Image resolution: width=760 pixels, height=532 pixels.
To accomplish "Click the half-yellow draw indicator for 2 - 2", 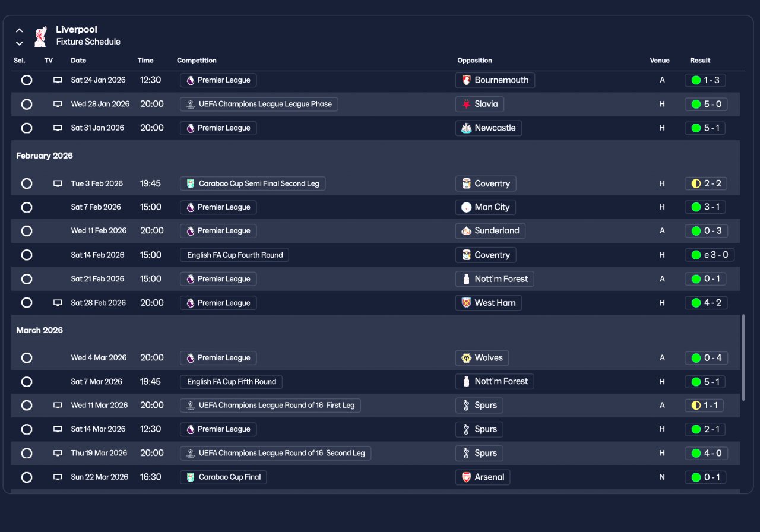I will point(695,183).
